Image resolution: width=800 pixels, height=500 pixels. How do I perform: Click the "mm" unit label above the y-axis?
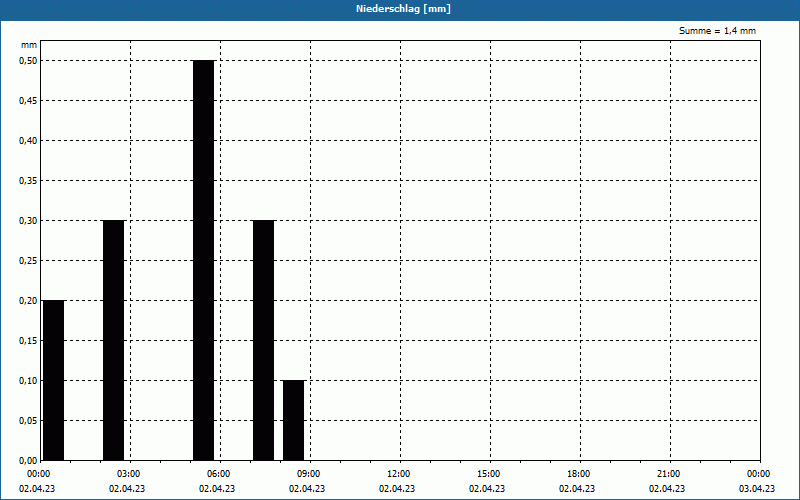[29, 45]
